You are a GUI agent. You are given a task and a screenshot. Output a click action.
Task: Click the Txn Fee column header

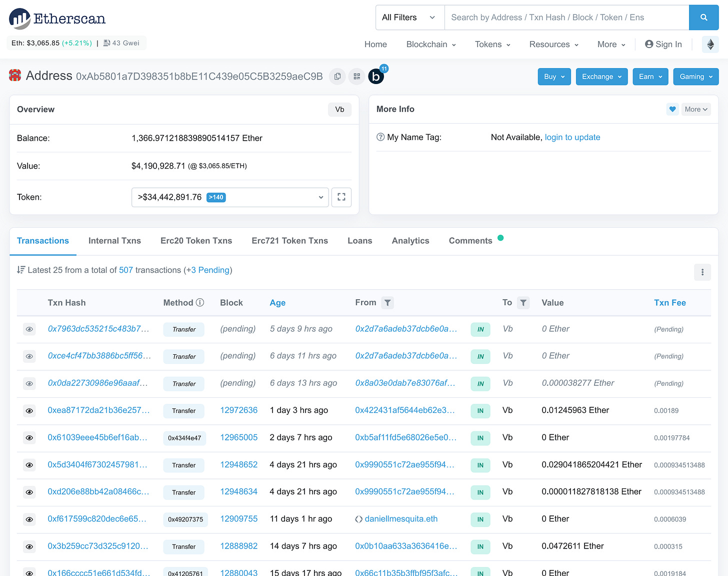[x=669, y=303]
